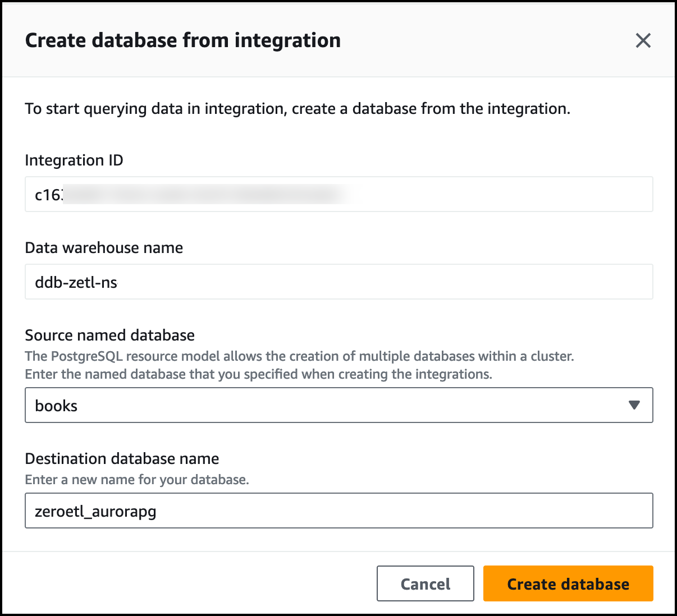
Task: Click the ddb-zetl-ns value text
Action: pos(76,282)
